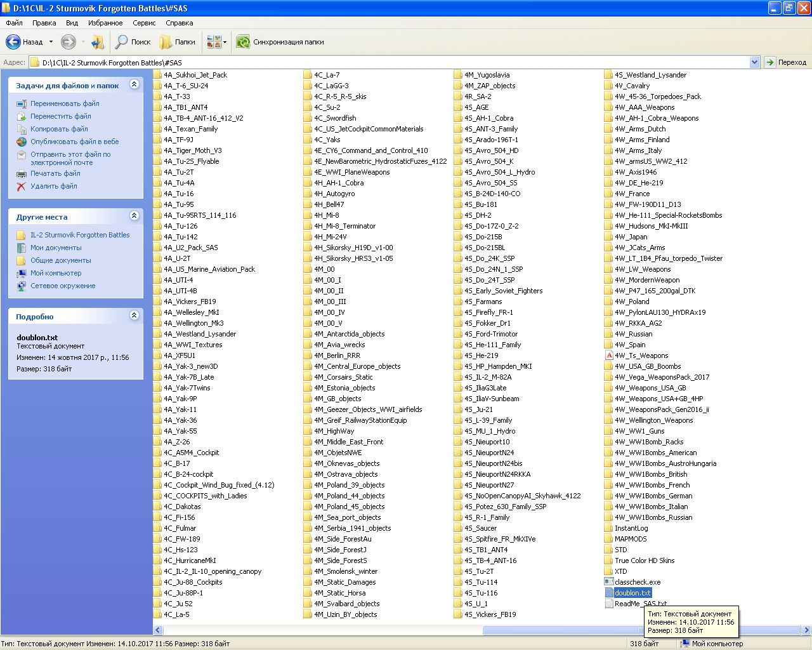The width and height of the screenshot is (812, 650).
Task: Open the address bar dropdown
Action: point(754,62)
